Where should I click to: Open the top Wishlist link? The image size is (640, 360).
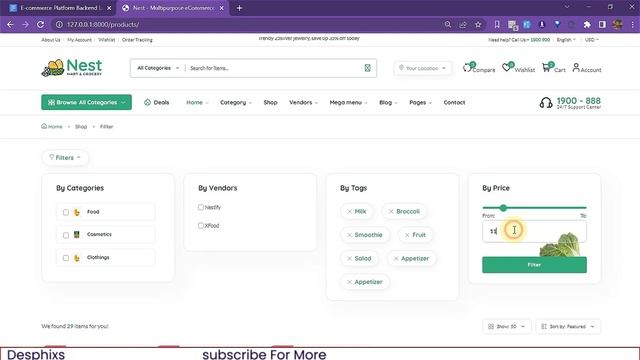pyautogui.click(x=107, y=40)
